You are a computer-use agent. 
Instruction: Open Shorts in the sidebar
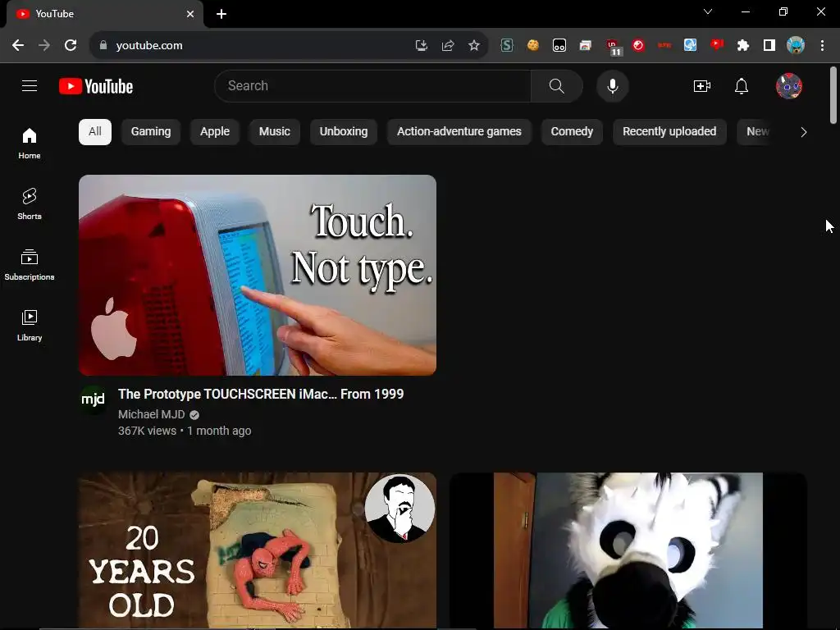tap(30, 204)
